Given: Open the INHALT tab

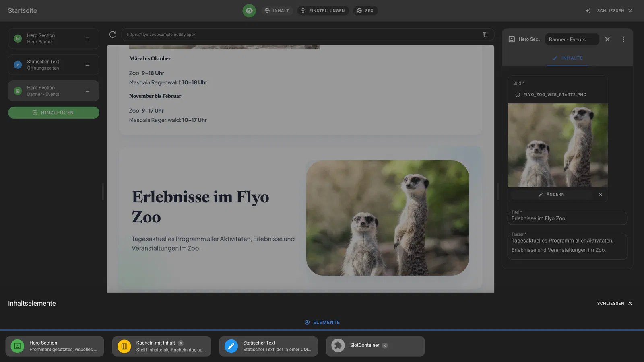Looking at the screenshot, I should [277, 11].
